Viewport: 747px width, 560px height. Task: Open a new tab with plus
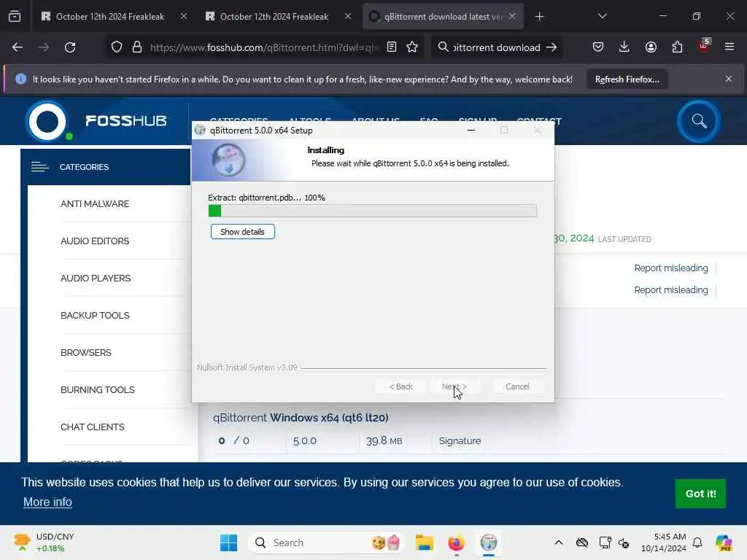[539, 17]
